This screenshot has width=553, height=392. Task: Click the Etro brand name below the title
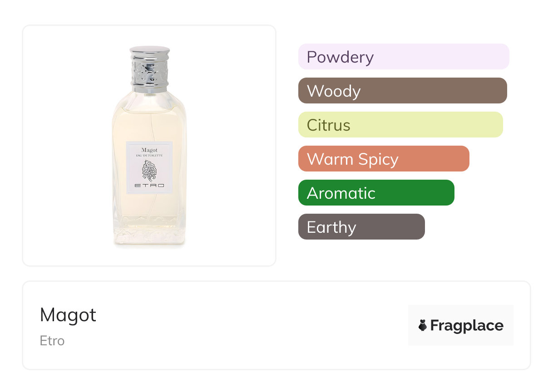coord(52,341)
